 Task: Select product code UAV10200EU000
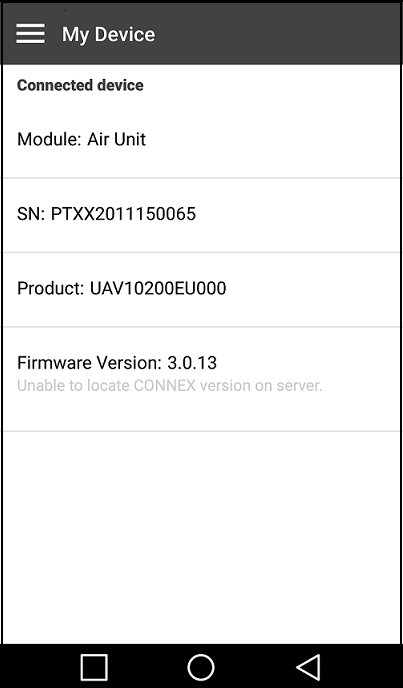pos(158,288)
